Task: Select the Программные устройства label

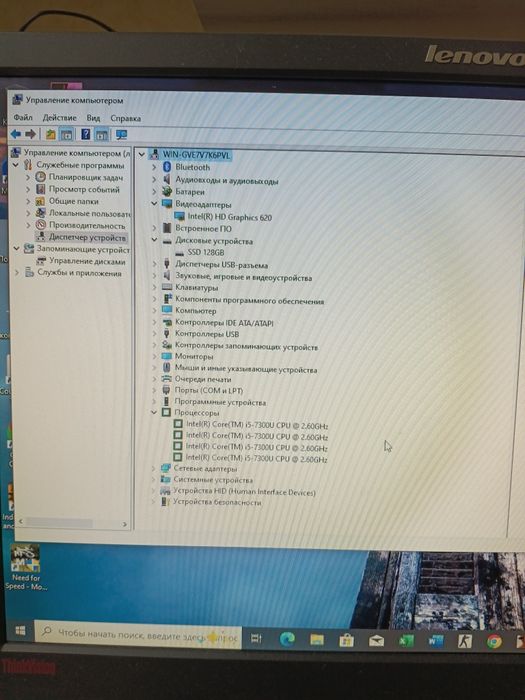Action: [220, 402]
